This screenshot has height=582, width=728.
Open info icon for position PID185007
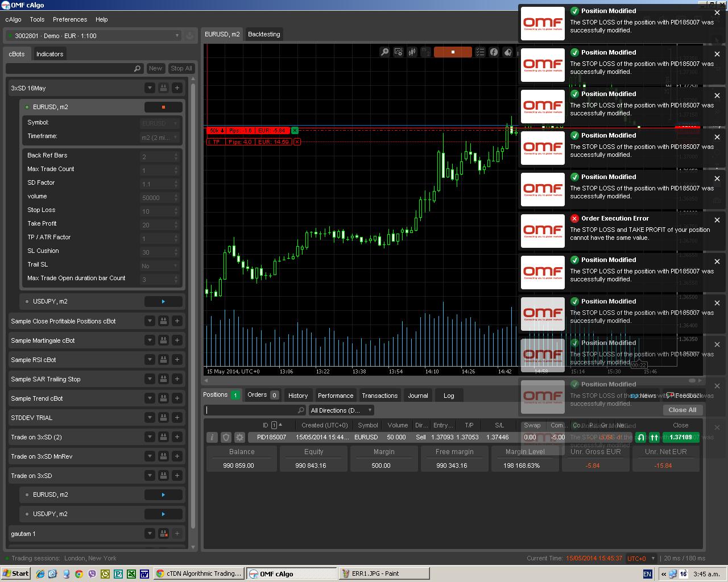click(x=212, y=437)
